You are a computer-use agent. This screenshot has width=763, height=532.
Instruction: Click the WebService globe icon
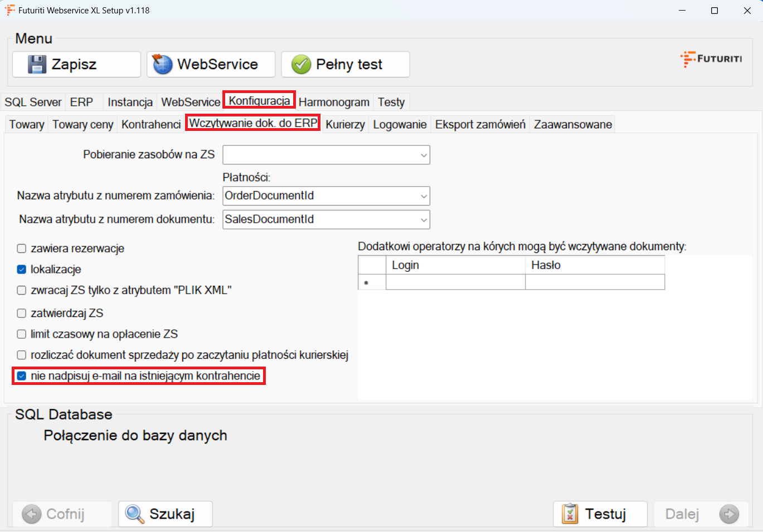coord(163,65)
